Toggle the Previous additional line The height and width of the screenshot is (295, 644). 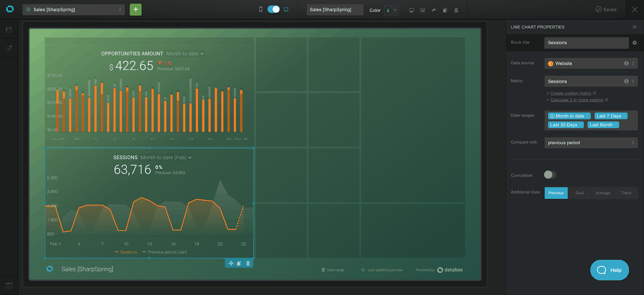pos(556,193)
